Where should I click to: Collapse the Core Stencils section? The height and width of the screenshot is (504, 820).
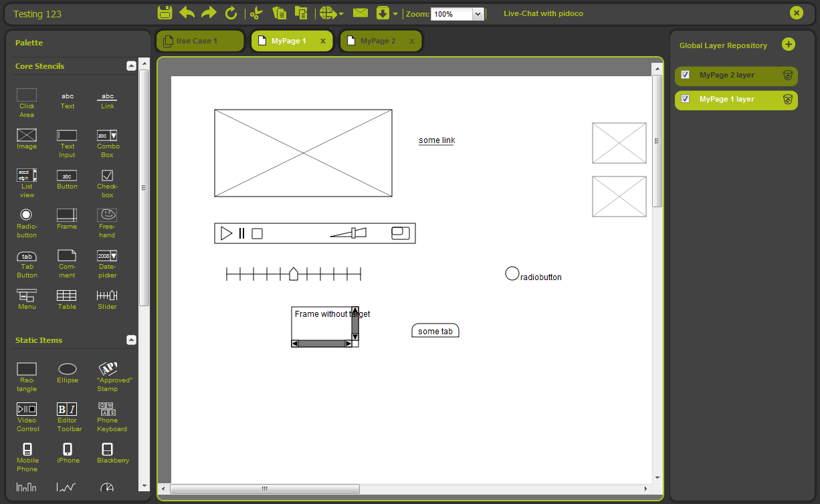click(131, 66)
